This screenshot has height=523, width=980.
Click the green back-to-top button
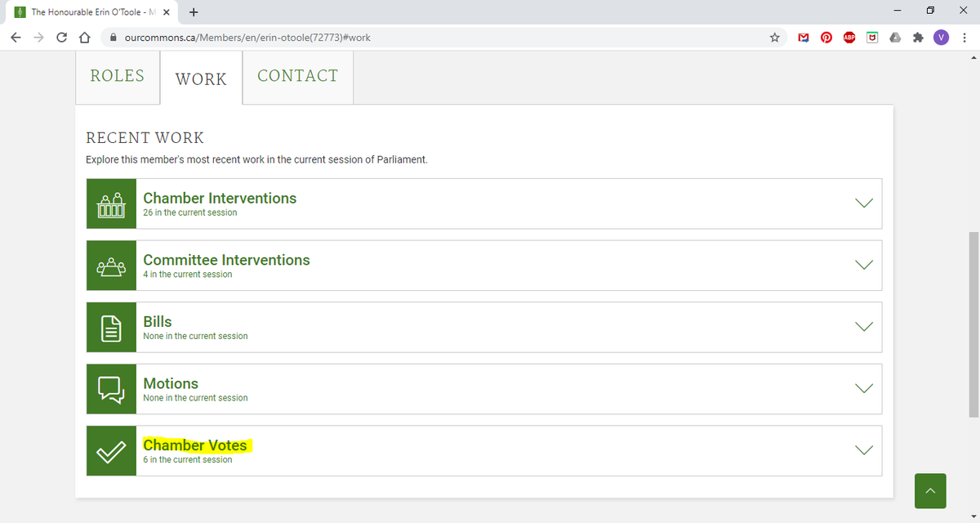pos(930,490)
